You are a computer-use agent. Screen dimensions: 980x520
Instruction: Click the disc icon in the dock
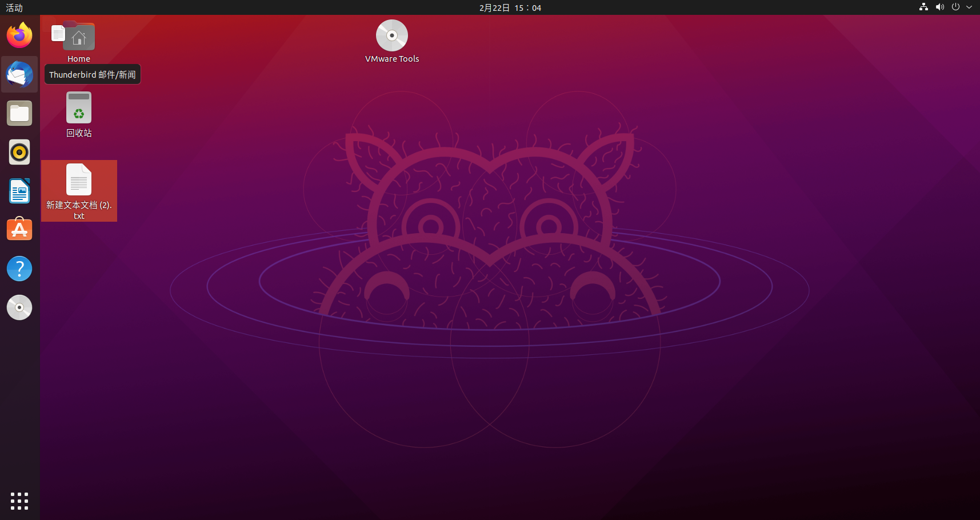(19, 307)
